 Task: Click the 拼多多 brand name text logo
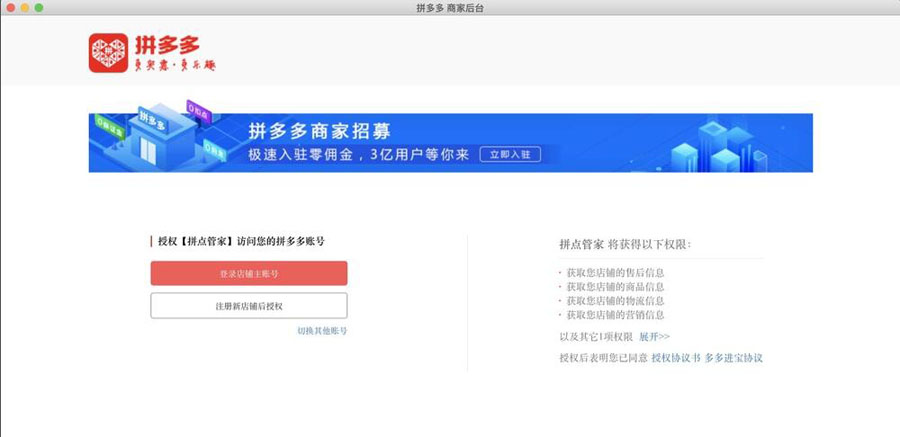[x=167, y=45]
